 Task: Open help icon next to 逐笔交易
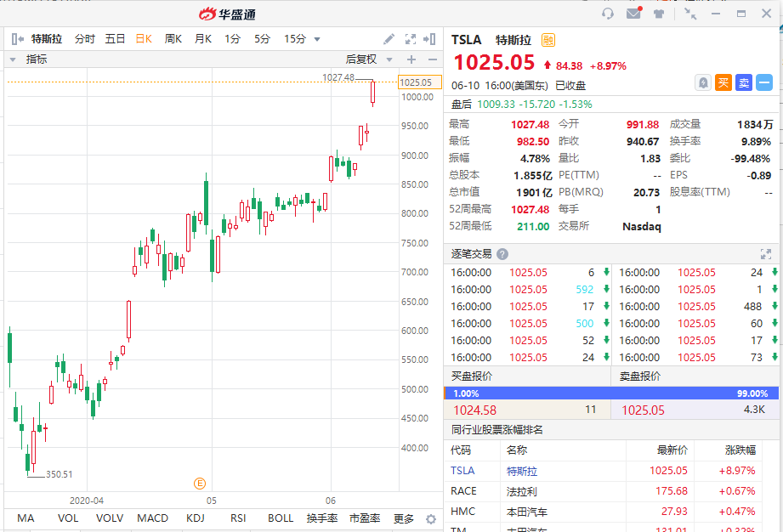point(502,254)
